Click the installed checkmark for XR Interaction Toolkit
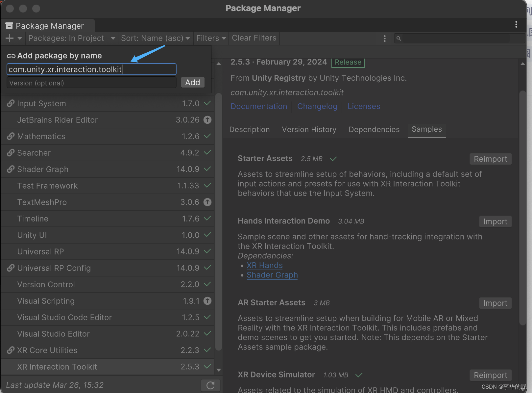The width and height of the screenshot is (532, 393). coord(207,366)
